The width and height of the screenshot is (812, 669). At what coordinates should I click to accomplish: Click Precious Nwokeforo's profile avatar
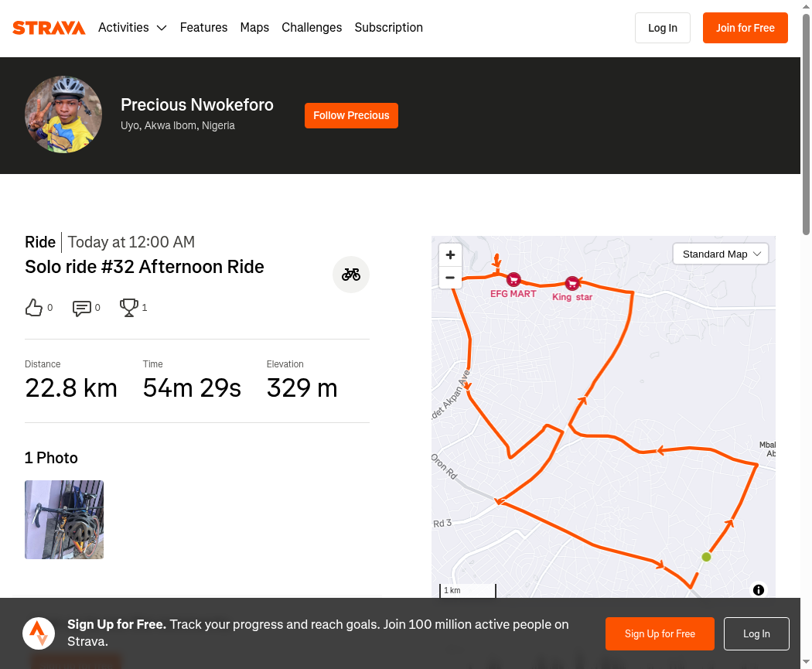tap(63, 114)
